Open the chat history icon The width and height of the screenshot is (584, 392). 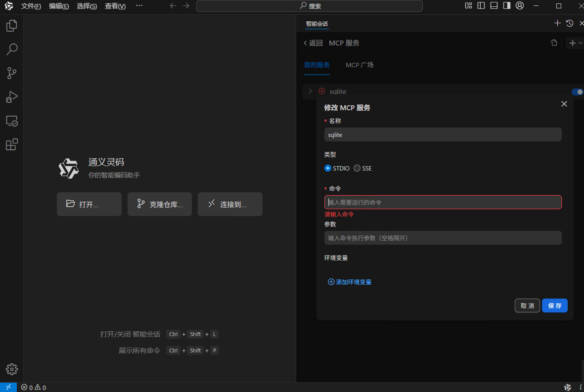click(570, 23)
